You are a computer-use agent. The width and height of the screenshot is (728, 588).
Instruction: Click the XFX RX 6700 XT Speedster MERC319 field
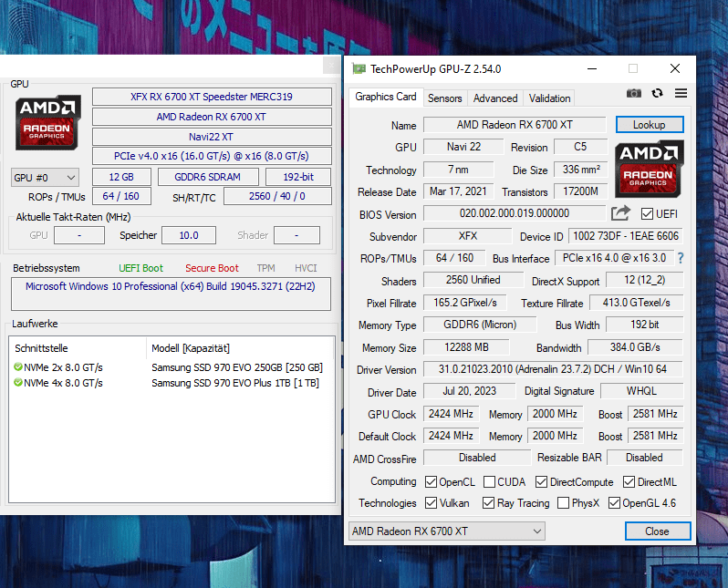tap(212, 97)
